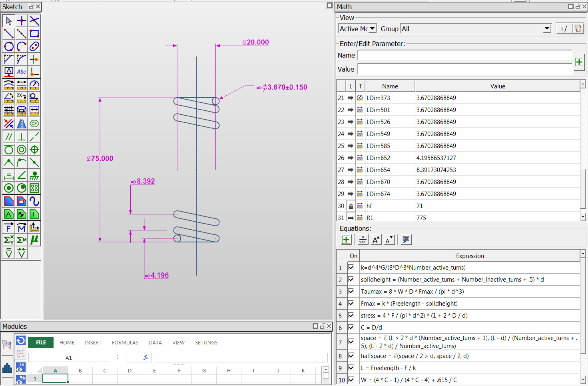
Task: Pick the Abc text tool
Action: [22, 72]
